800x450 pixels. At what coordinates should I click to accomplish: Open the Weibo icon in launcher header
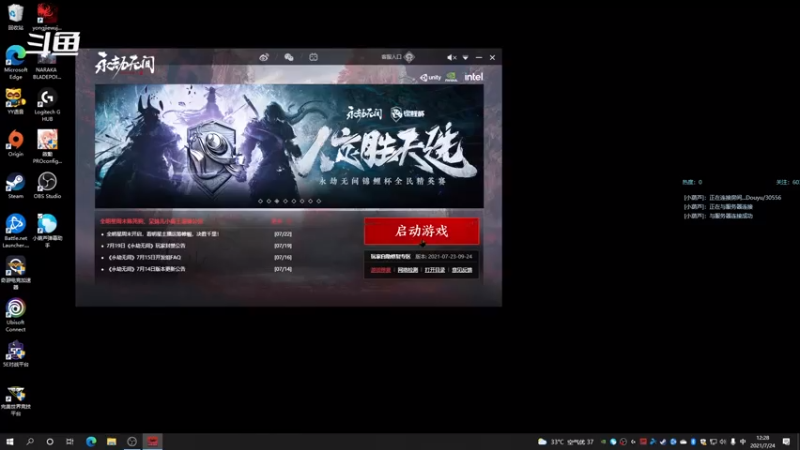point(264,57)
